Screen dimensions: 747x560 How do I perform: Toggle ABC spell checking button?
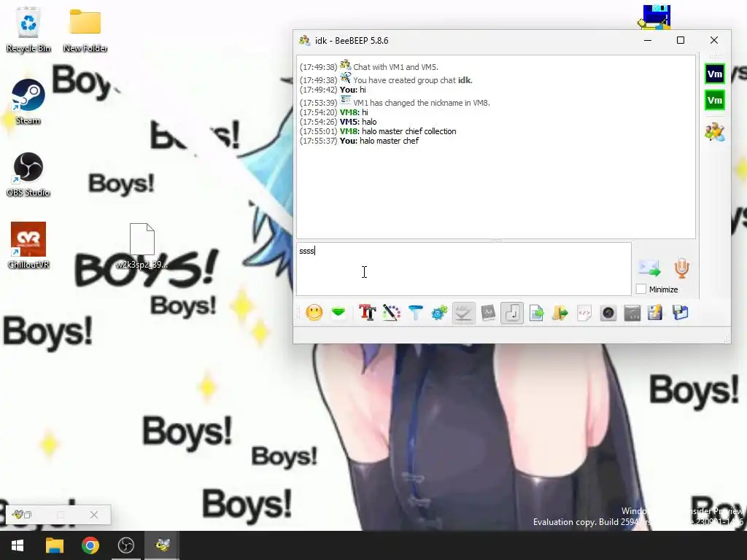pos(463,313)
